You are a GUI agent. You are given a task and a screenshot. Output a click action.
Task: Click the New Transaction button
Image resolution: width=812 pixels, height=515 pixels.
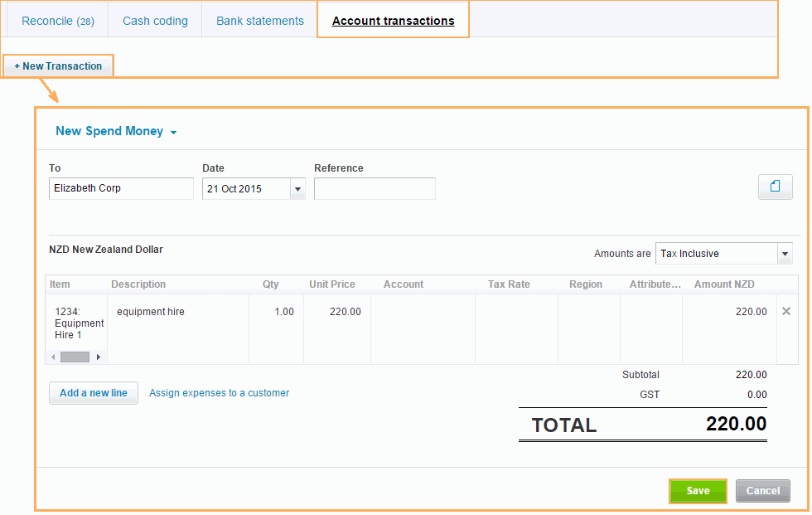point(58,66)
